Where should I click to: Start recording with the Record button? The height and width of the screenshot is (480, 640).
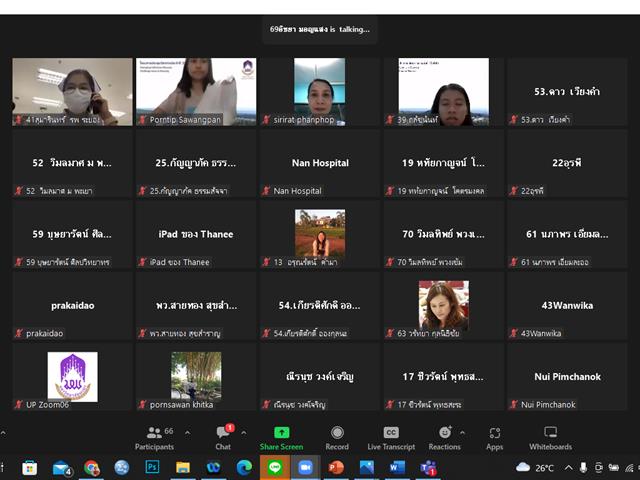pyautogui.click(x=337, y=438)
